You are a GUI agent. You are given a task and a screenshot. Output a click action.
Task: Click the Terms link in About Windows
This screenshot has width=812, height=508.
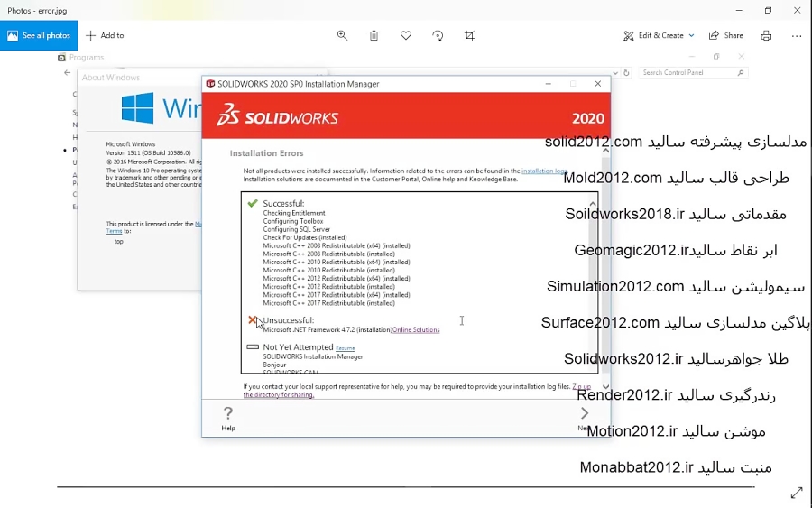(x=114, y=231)
